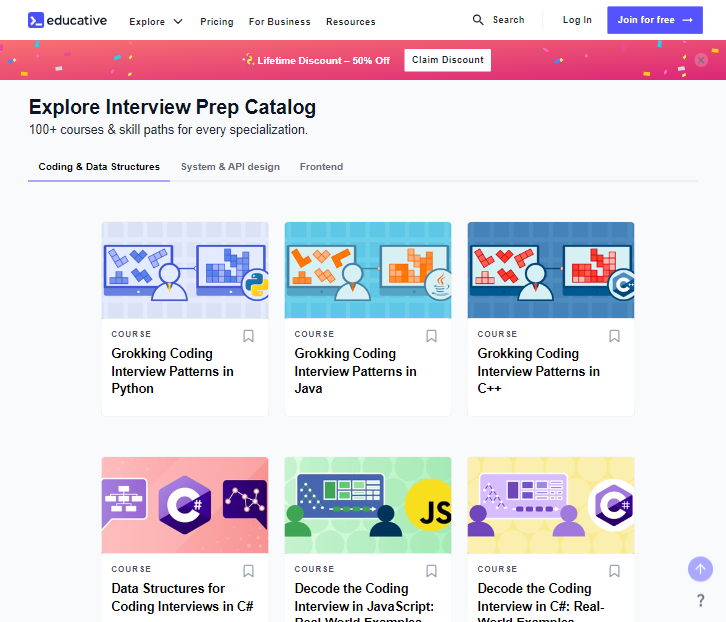This screenshot has height=622, width=726.
Task: Switch to System & API design tab
Action: [230, 167]
